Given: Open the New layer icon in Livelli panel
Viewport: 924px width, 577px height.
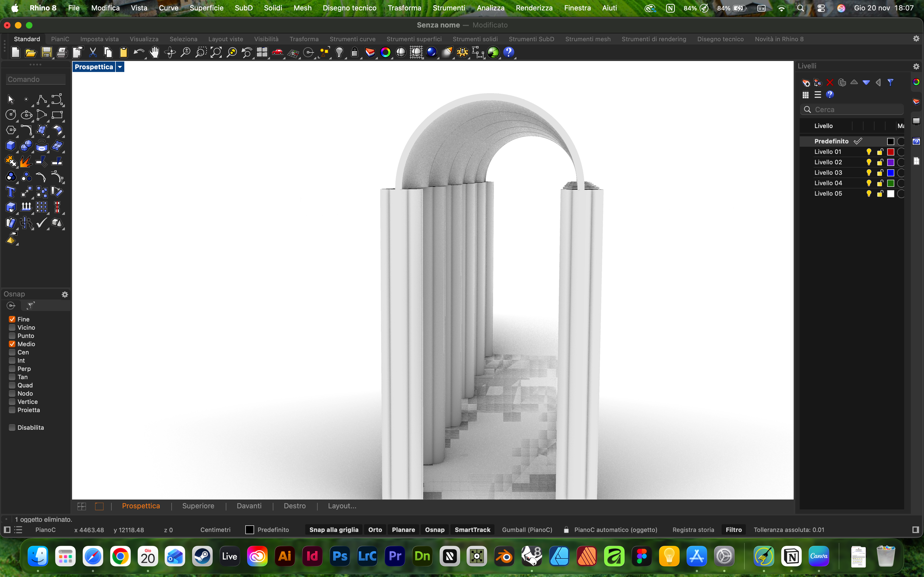Looking at the screenshot, I should pos(806,82).
